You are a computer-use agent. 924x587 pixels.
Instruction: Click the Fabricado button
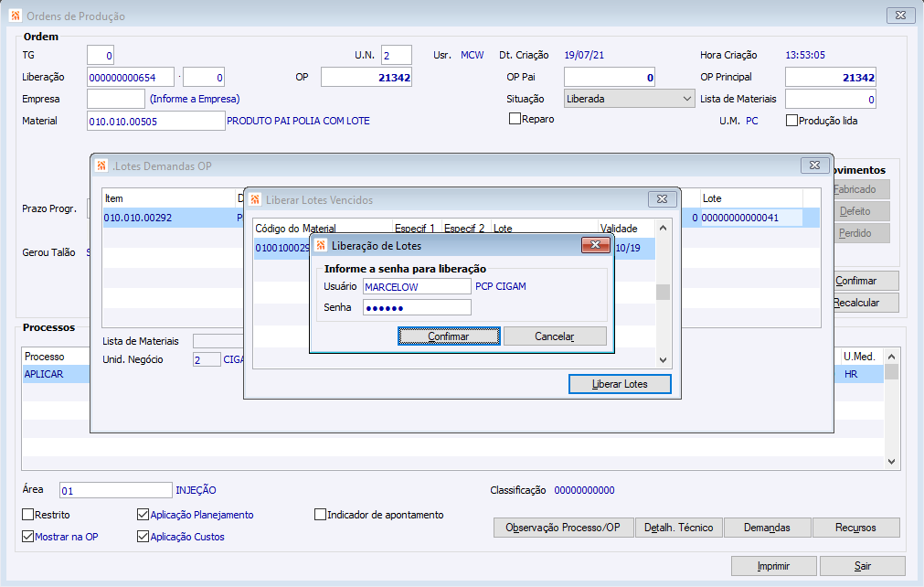861,189
